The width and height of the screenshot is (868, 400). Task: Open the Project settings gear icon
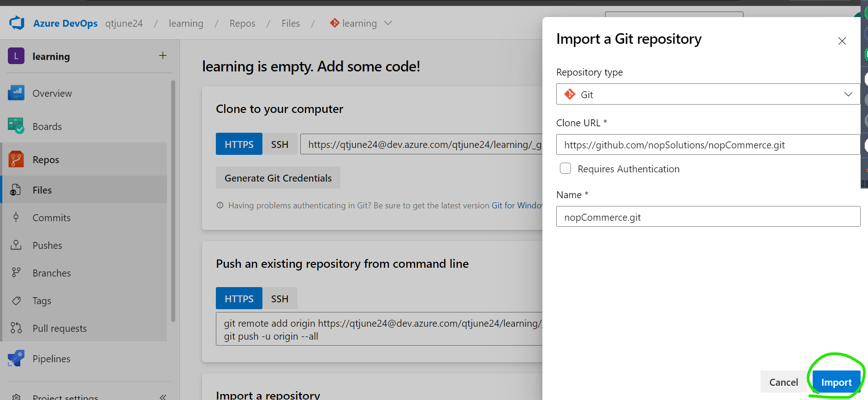16,397
